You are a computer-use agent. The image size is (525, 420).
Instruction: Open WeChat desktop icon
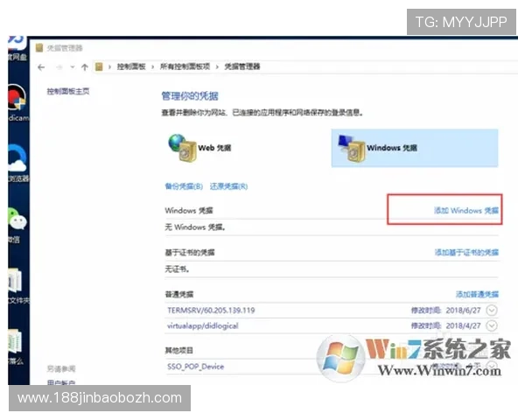coord(17,220)
